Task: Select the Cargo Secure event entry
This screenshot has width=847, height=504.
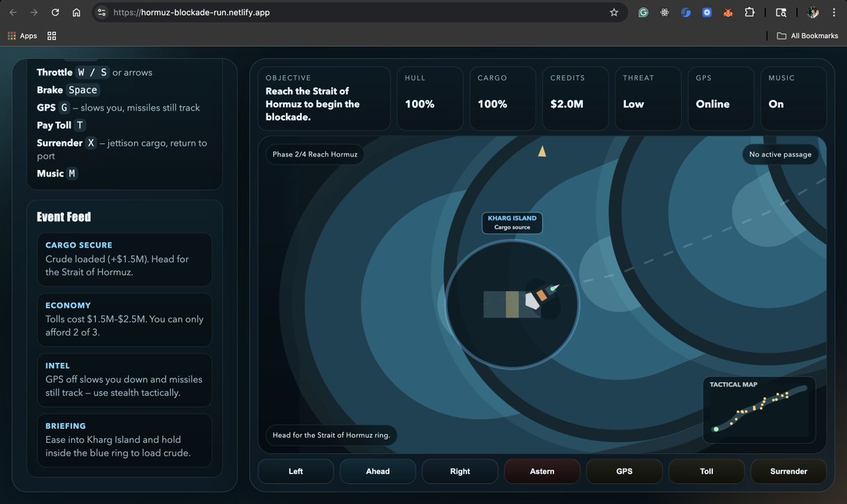Action: 125,259
